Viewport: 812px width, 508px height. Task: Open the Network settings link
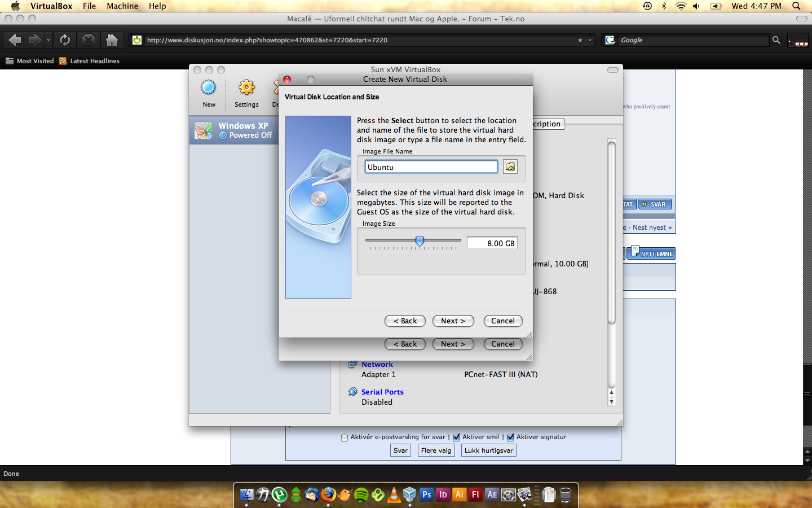tap(377, 365)
